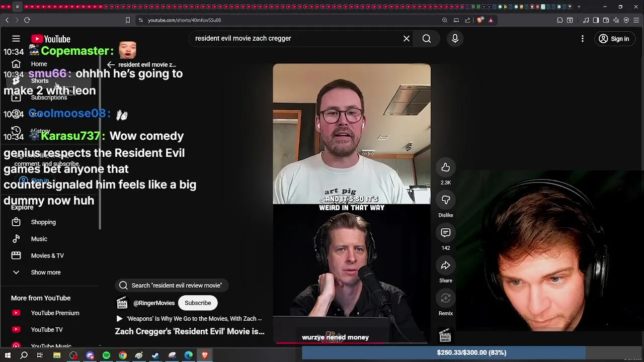This screenshot has height=362, width=644.
Task: Clear the search box with the X
Action: 407,39
